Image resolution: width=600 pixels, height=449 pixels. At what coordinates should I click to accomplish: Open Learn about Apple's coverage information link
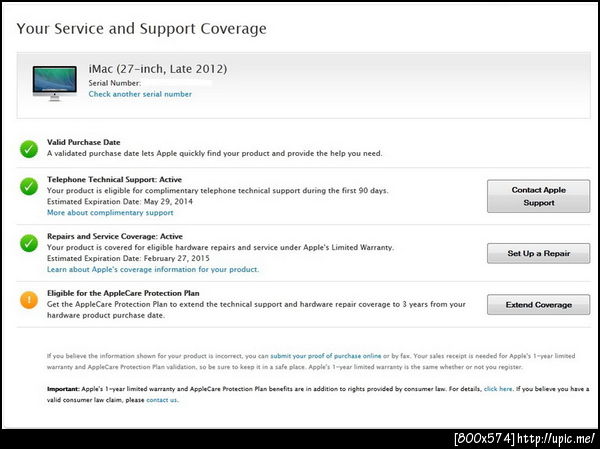click(153, 269)
